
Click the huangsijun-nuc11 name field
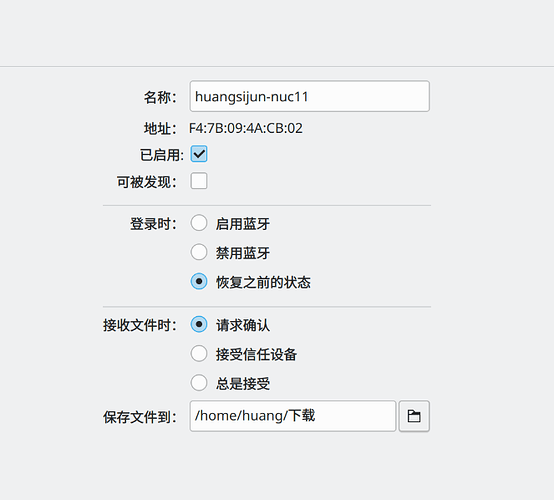[x=310, y=96]
